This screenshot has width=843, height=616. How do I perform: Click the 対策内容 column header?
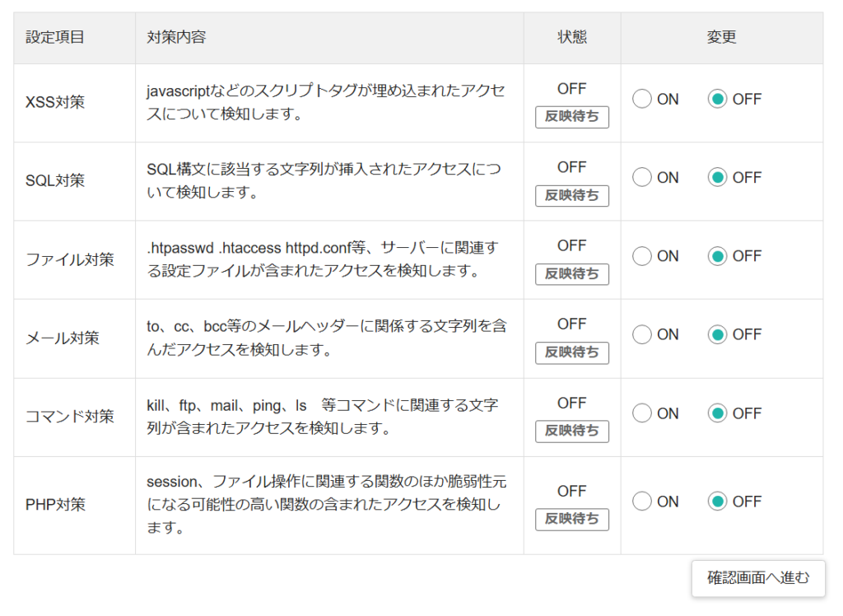[176, 38]
